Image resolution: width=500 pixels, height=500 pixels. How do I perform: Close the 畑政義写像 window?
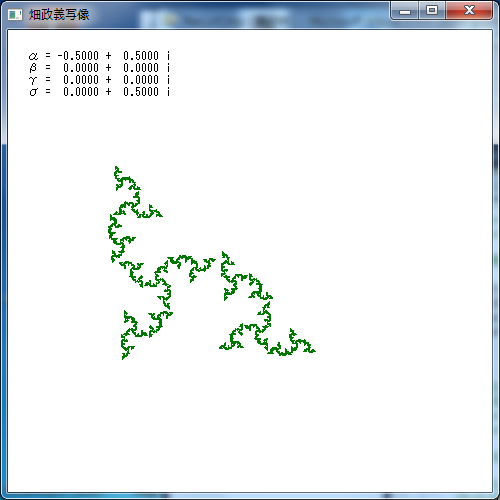[469, 11]
